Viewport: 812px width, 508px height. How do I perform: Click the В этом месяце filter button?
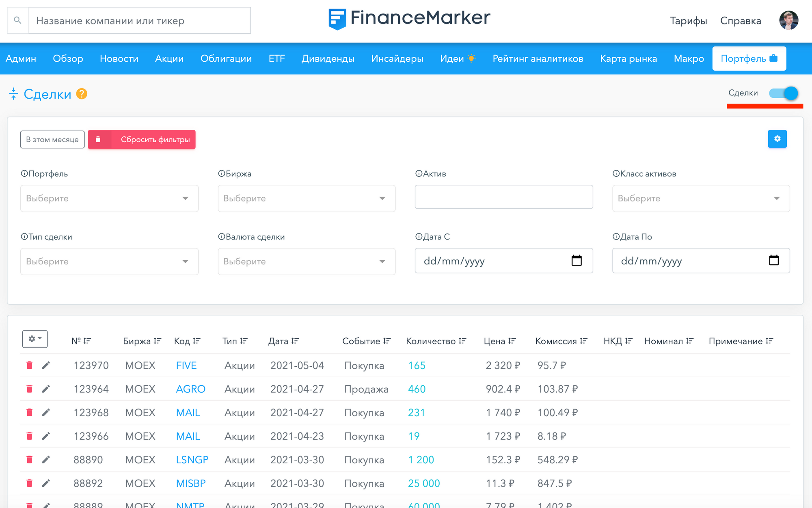tap(52, 139)
